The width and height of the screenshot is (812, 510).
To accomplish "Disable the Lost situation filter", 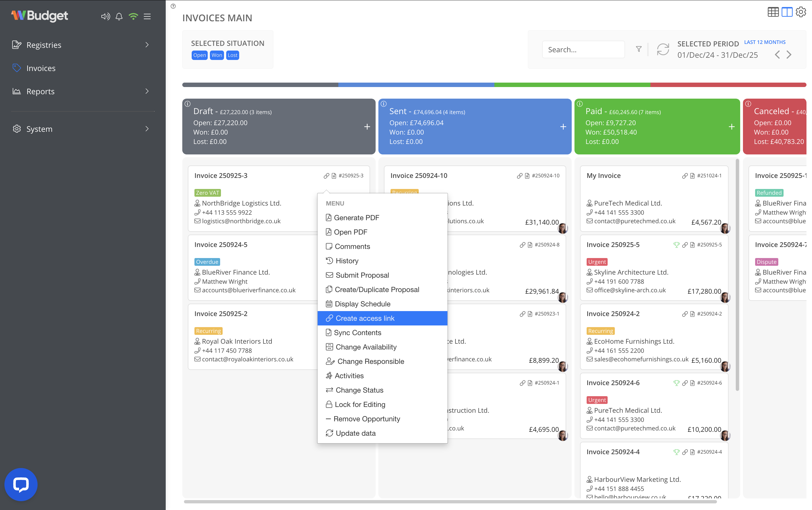I will click(x=232, y=55).
